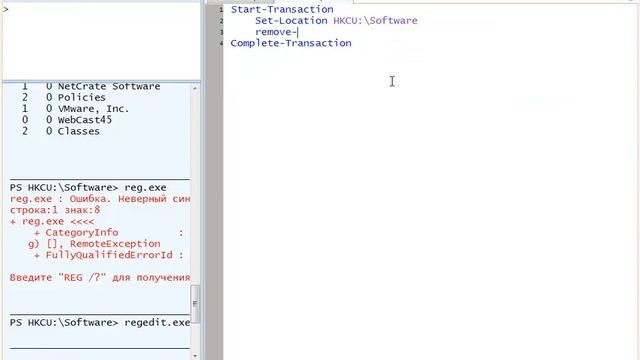
Task: Click the RemoteException error text
Action: (x=115, y=244)
